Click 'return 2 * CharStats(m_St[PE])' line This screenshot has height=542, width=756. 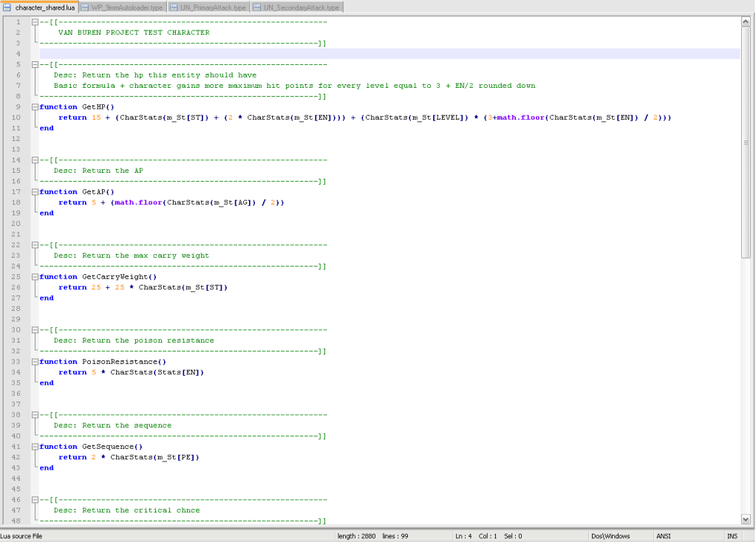[x=129, y=457]
